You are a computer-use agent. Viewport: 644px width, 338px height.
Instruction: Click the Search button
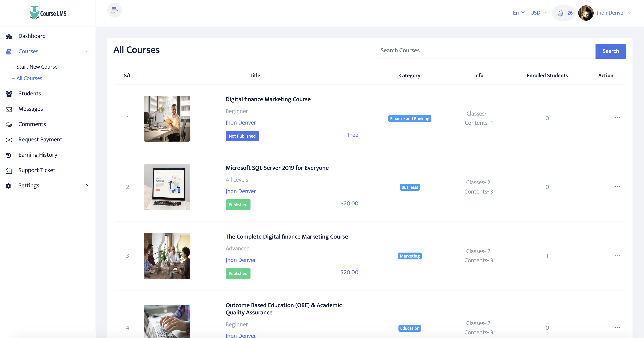pos(610,51)
